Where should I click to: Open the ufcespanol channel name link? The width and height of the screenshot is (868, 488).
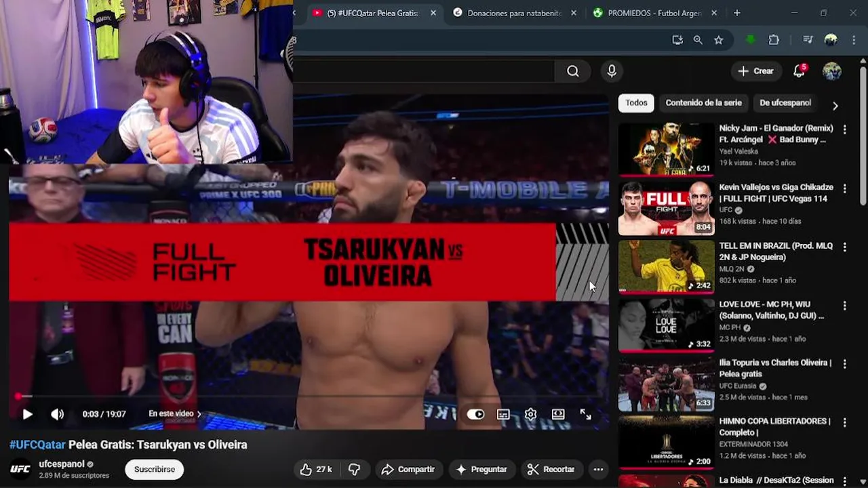[x=62, y=464]
